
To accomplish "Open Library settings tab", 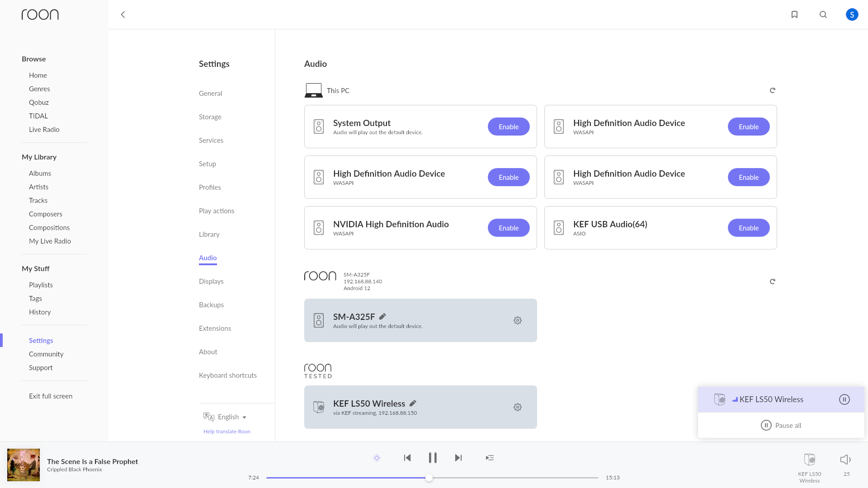I will click(209, 235).
